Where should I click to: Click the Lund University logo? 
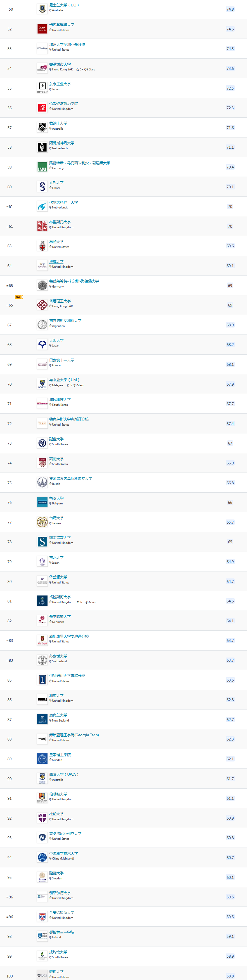(x=42, y=877)
